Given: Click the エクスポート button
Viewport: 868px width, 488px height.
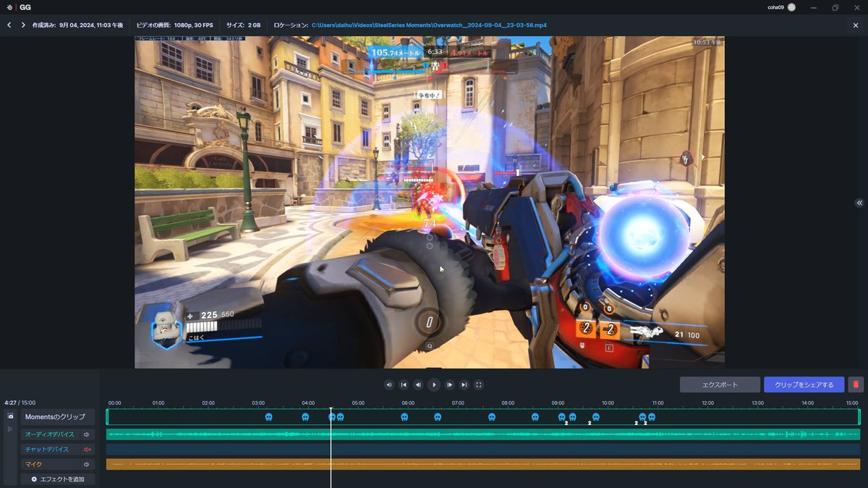Looking at the screenshot, I should pos(720,384).
